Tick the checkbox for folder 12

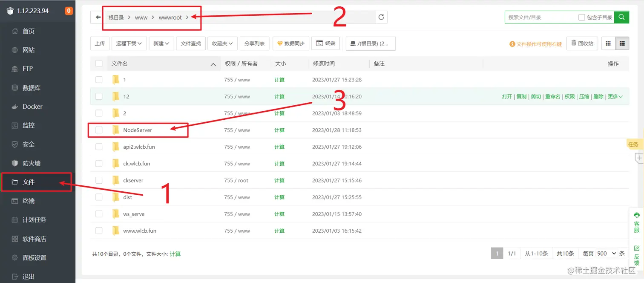(x=99, y=96)
